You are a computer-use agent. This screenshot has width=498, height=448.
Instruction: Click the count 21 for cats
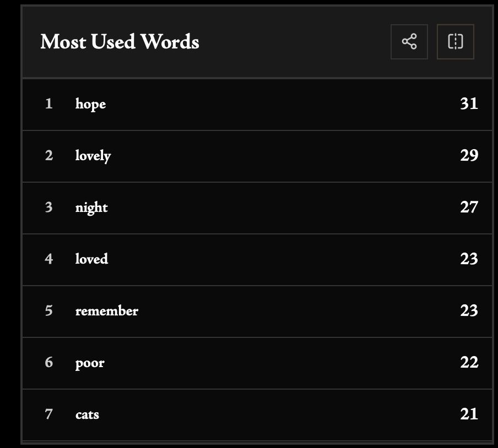tap(469, 414)
